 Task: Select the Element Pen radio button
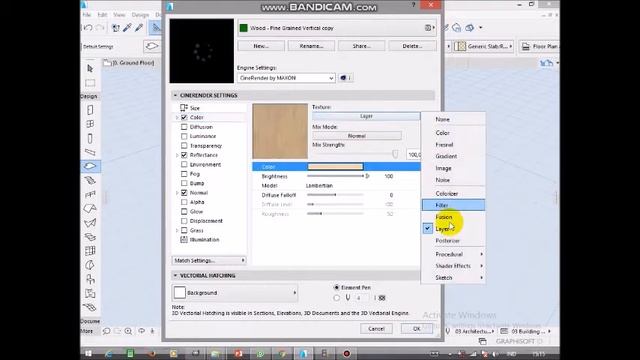336,287
